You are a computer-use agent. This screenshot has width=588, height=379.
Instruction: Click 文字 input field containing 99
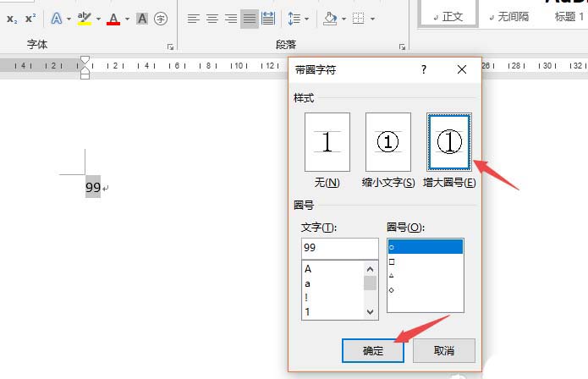[x=340, y=248]
